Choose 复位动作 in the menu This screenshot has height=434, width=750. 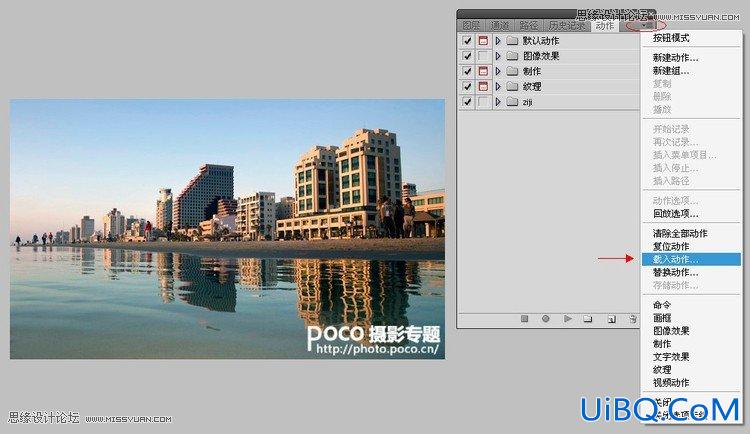671,246
